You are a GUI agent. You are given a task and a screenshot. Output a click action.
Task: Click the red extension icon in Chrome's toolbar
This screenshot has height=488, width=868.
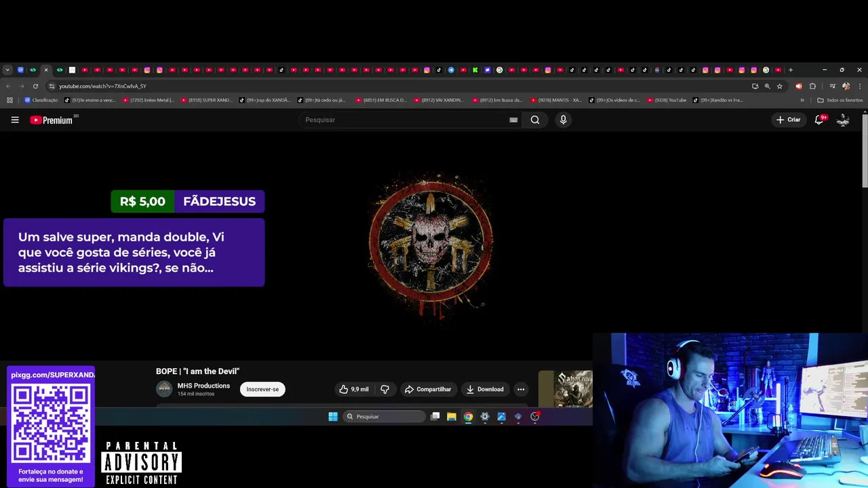pos(798,86)
